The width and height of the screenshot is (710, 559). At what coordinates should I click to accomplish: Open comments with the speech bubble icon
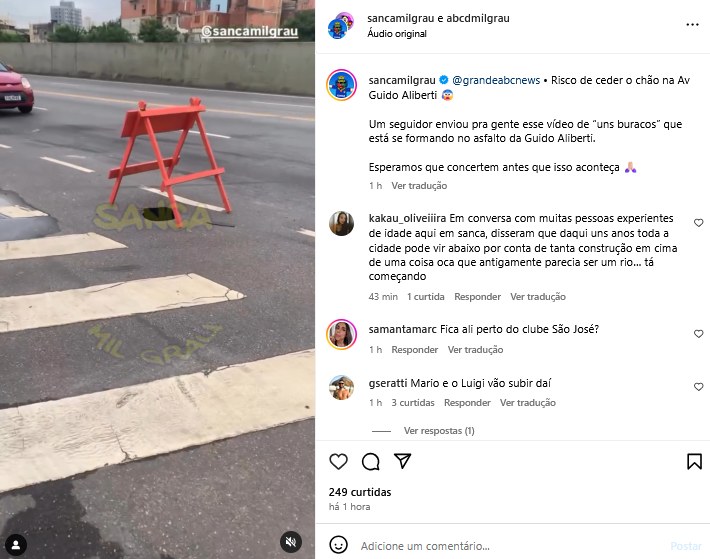[x=370, y=461]
